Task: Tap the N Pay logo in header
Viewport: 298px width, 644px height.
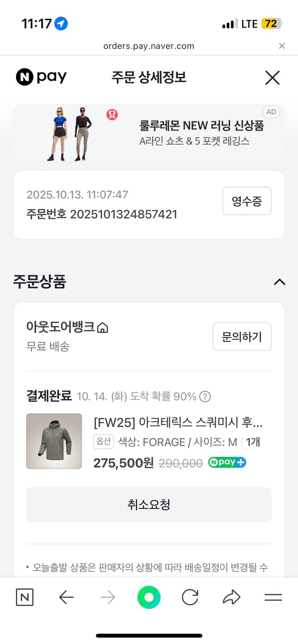Action: 41,77
